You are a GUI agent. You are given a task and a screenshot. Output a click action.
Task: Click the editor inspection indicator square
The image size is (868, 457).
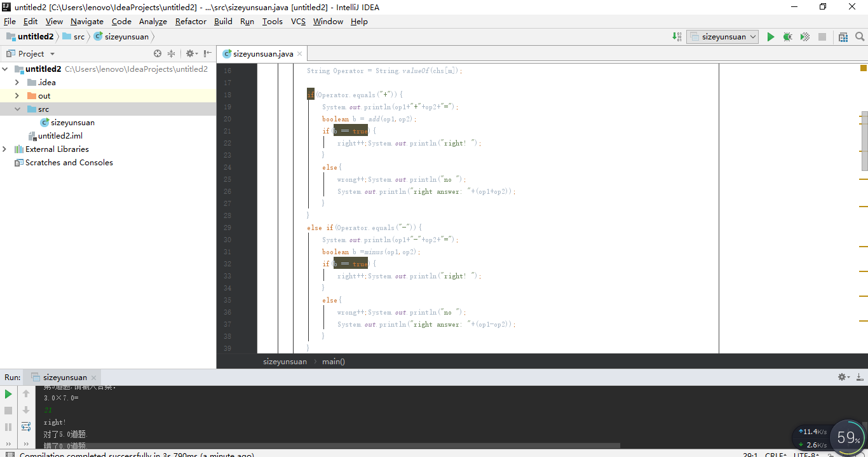(x=864, y=68)
